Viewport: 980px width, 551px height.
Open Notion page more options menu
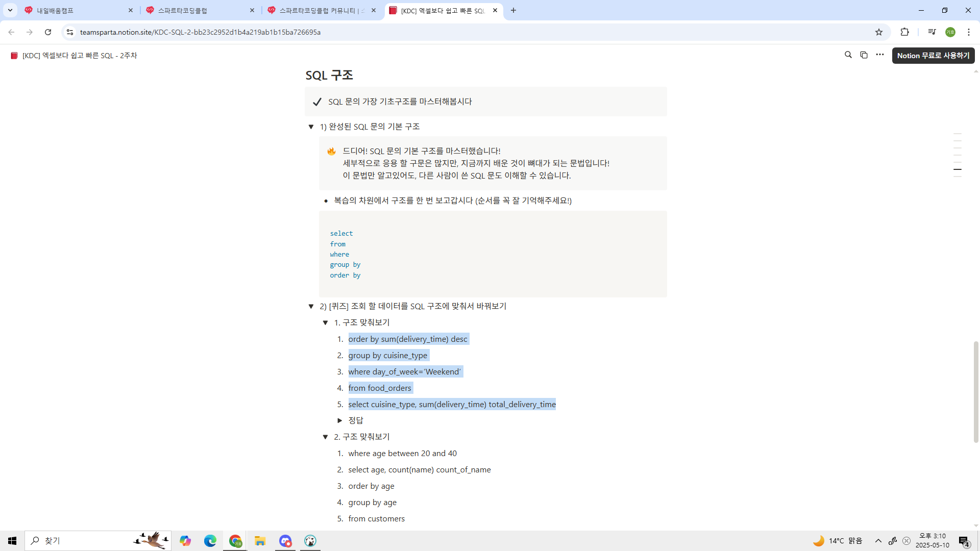click(880, 55)
